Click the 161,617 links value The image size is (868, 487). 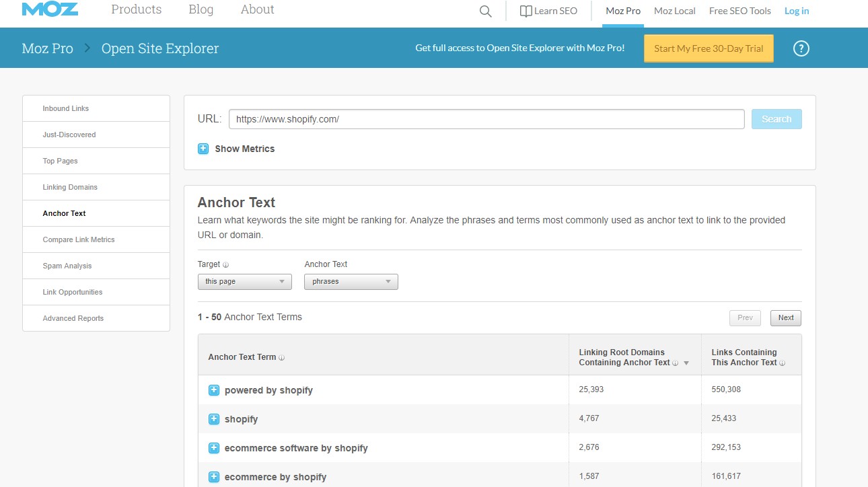point(726,476)
